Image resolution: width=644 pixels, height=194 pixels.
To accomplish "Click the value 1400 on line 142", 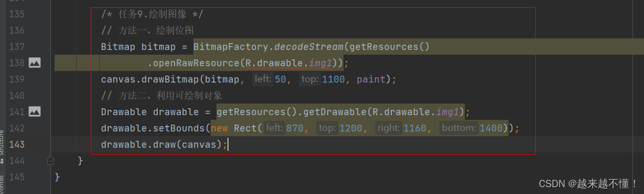I will coord(491,128).
